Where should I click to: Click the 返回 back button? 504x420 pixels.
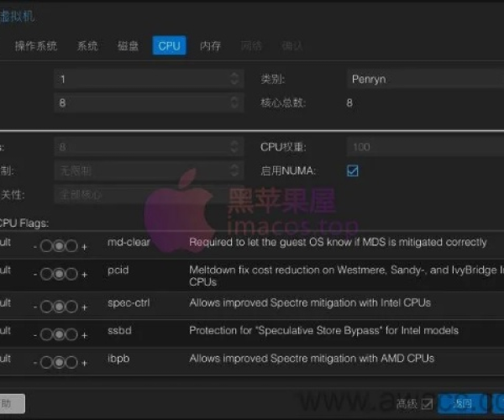pos(462,403)
